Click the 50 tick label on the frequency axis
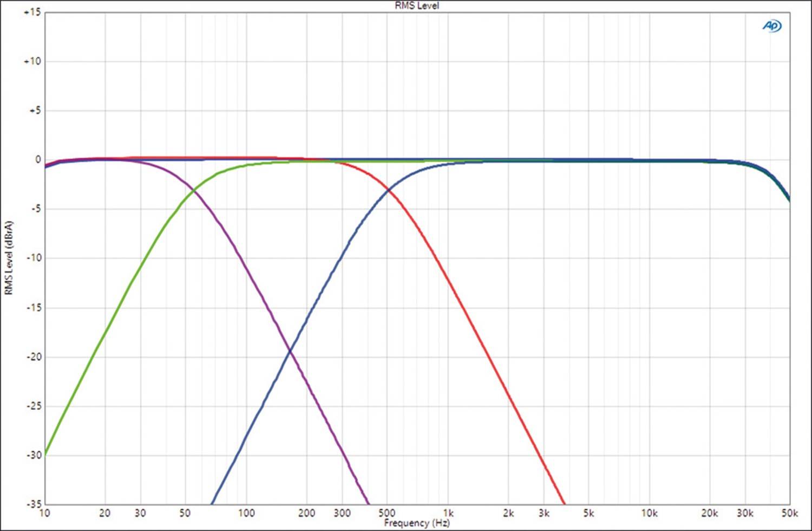Viewport: 812px width, 531px height. 185,513
